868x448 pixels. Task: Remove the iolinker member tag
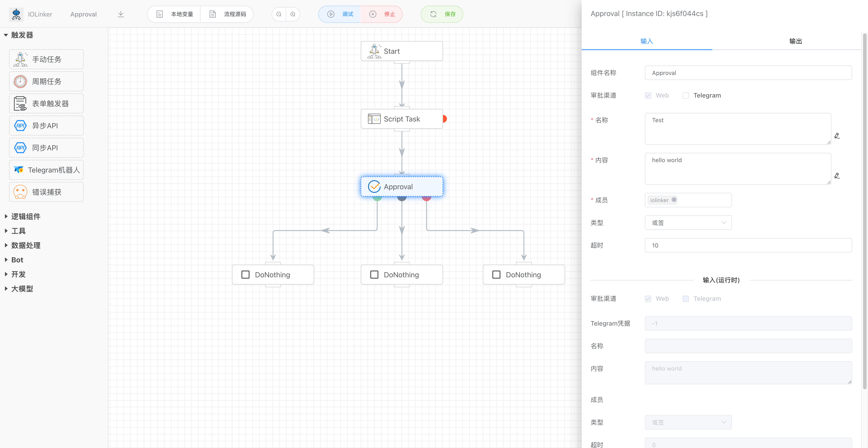pyautogui.click(x=674, y=200)
